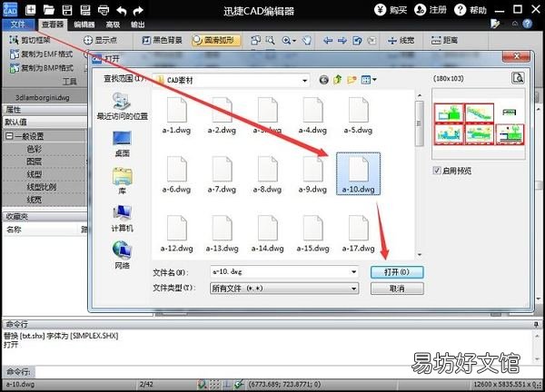Click the Print icon in title bar
Image resolution: width=545 pixels, height=392 pixels.
coord(104,10)
